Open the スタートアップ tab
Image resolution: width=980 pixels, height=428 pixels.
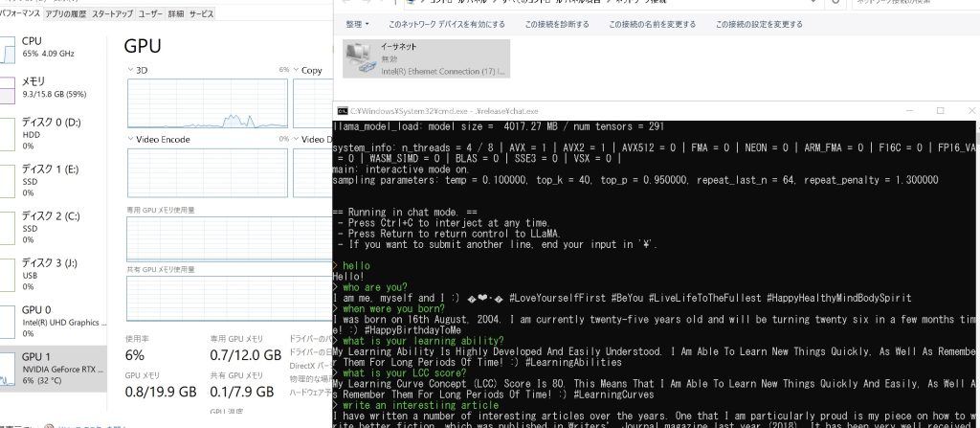[113, 13]
